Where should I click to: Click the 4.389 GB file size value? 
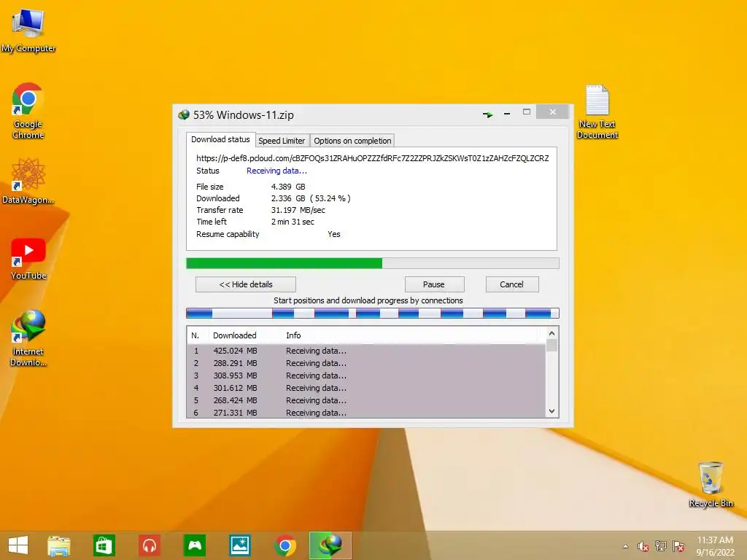tap(288, 187)
